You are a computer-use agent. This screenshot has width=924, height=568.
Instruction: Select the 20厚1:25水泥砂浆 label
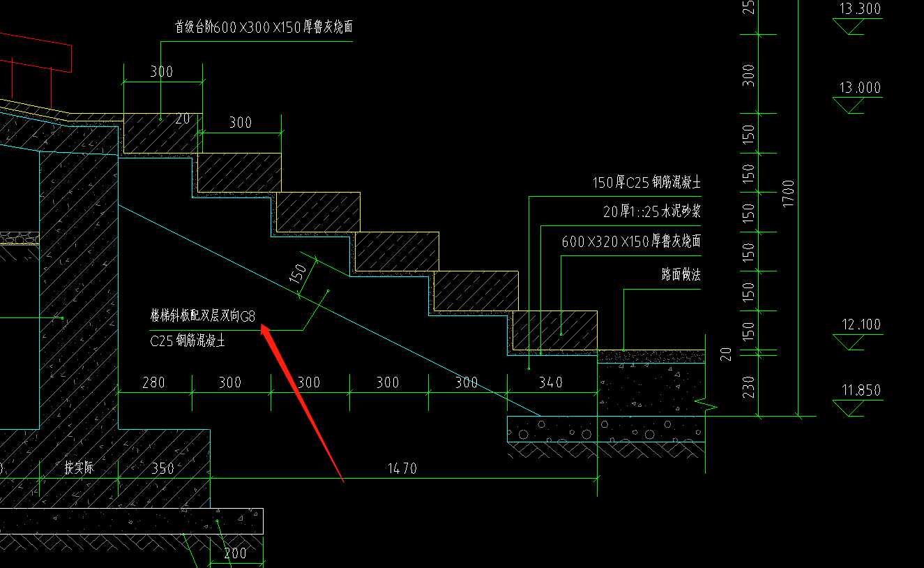click(x=652, y=212)
